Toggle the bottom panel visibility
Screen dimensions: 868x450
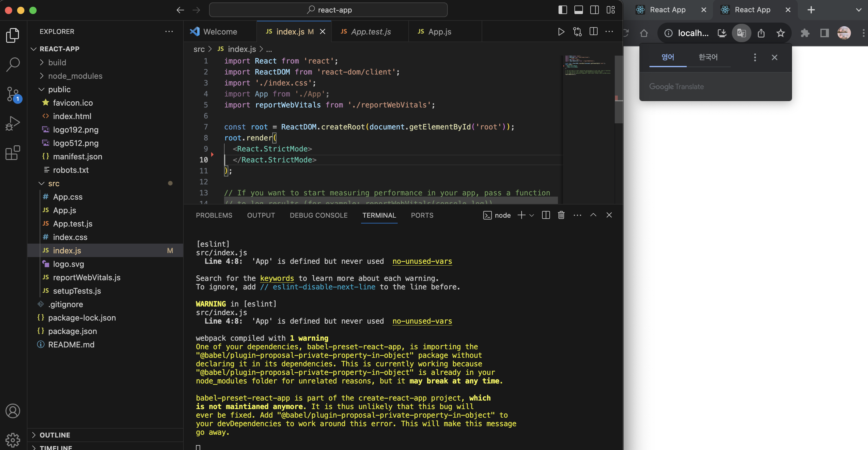point(579,10)
